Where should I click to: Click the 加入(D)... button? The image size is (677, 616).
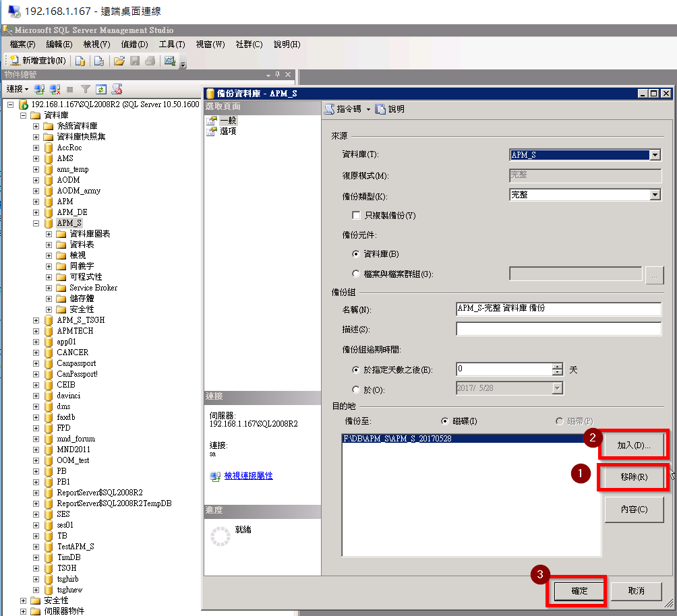(x=633, y=445)
